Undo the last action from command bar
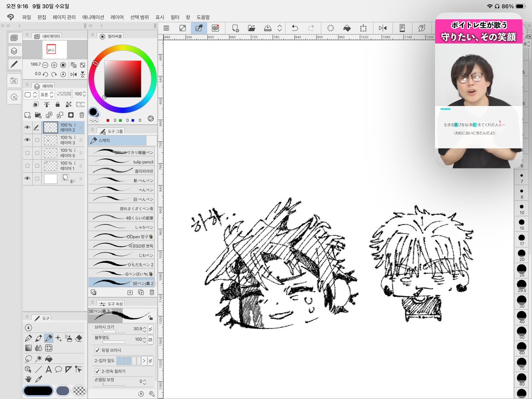Viewport: 532px width, 399px height. pos(295,28)
